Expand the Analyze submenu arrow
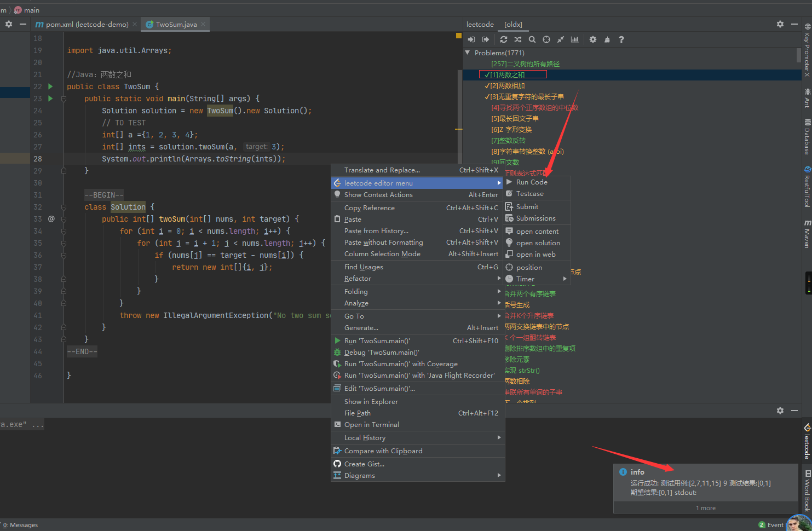 click(499, 303)
